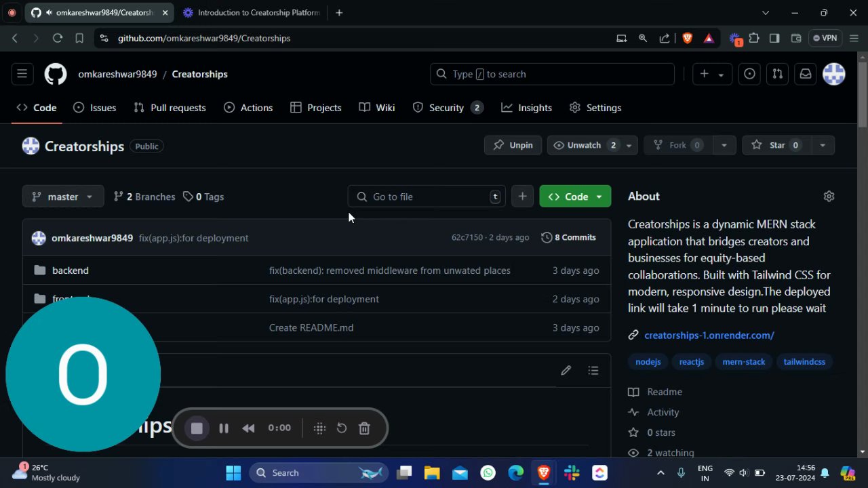Pause the screen recording
This screenshot has width=868, height=488.
coord(224,428)
